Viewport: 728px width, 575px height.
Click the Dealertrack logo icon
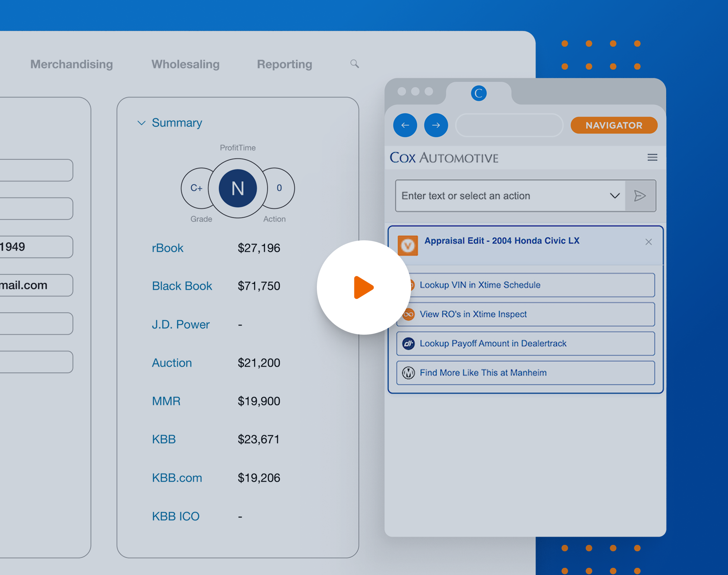[408, 343]
